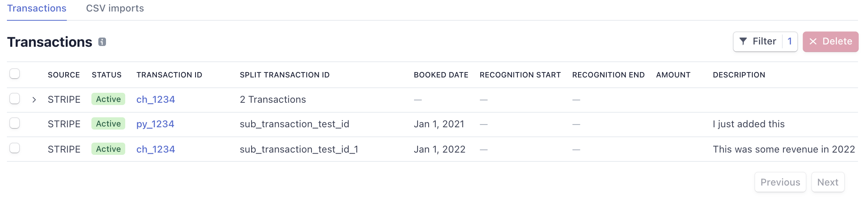
Task: Open ch_1234 link in the expandable row
Action: (x=156, y=100)
